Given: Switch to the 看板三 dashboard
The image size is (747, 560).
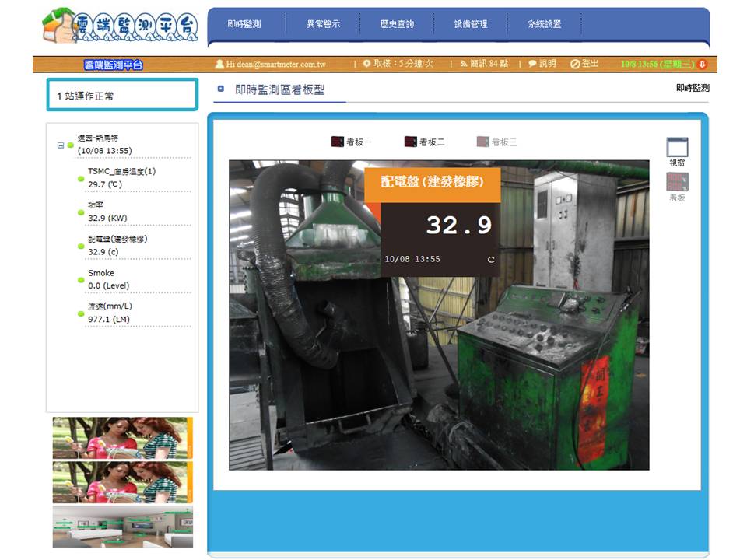Looking at the screenshot, I should 497,142.
